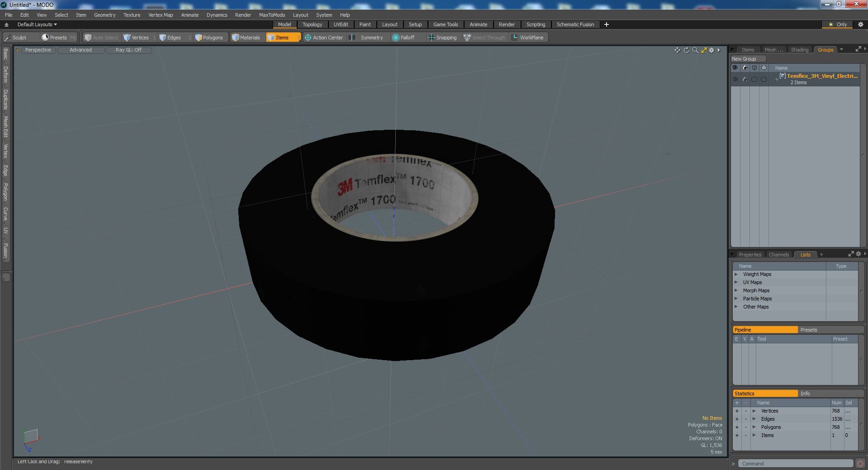Switch to the UVEdit layout tab

tap(341, 24)
